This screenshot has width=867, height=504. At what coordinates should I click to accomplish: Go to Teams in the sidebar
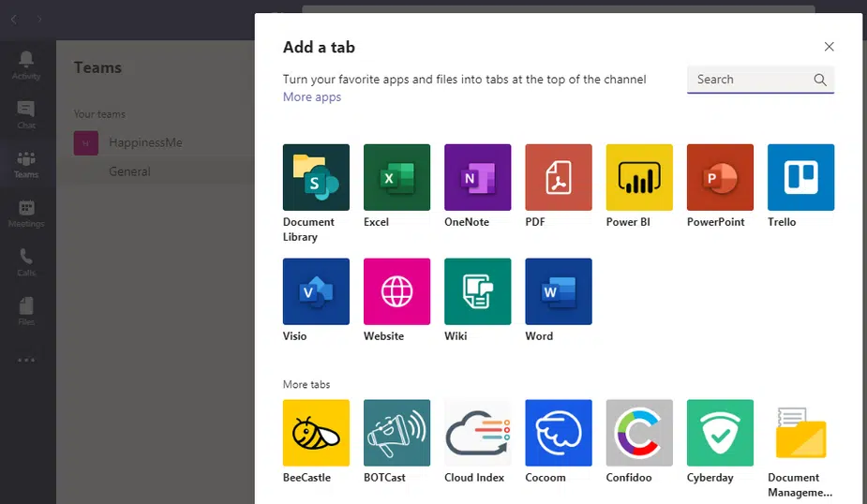[x=26, y=164]
